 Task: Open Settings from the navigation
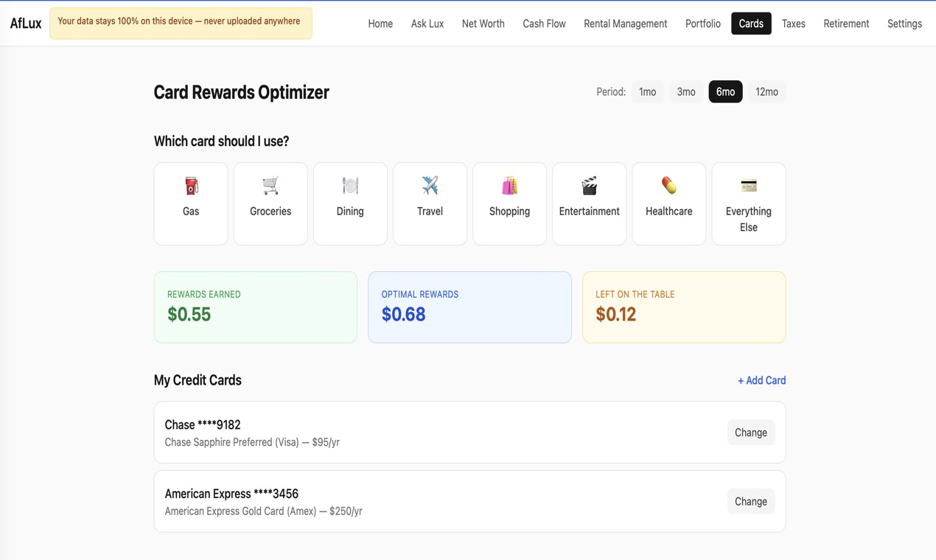[x=904, y=24]
